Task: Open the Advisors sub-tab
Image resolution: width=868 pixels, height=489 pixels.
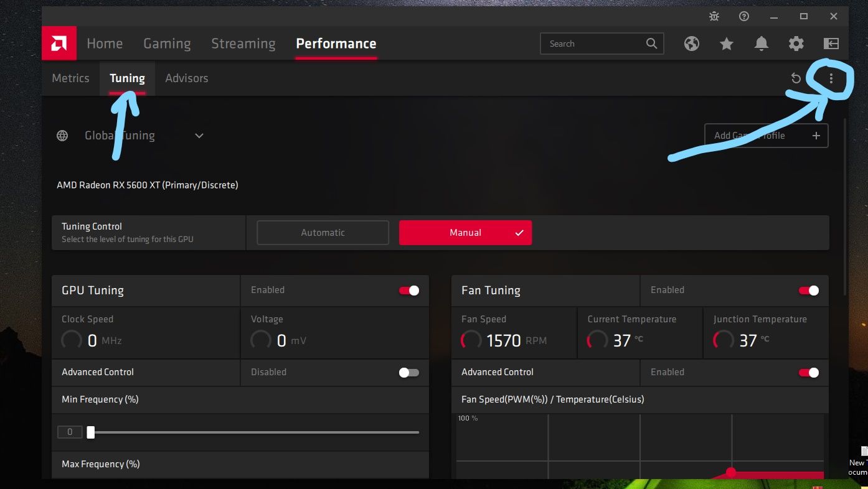Action: (x=187, y=78)
